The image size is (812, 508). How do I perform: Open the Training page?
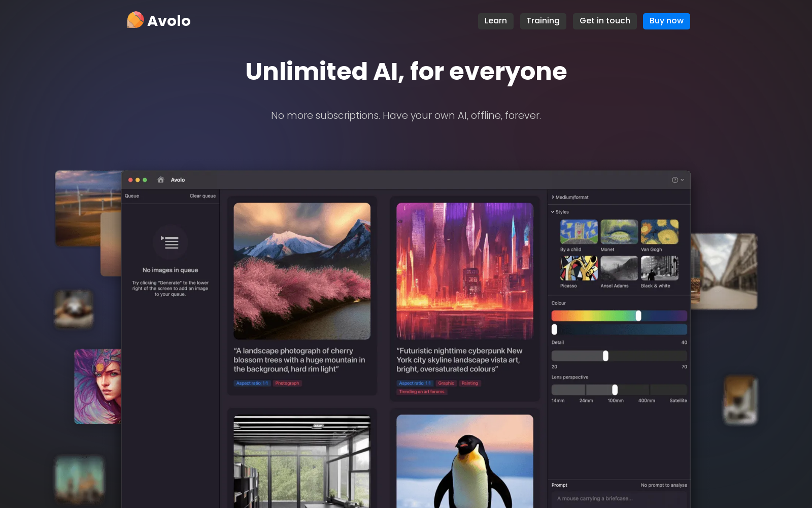pyautogui.click(x=543, y=21)
